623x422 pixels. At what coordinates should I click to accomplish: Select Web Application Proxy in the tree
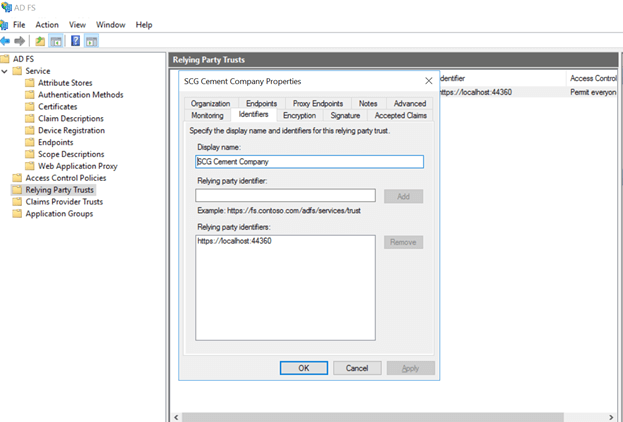point(78,166)
